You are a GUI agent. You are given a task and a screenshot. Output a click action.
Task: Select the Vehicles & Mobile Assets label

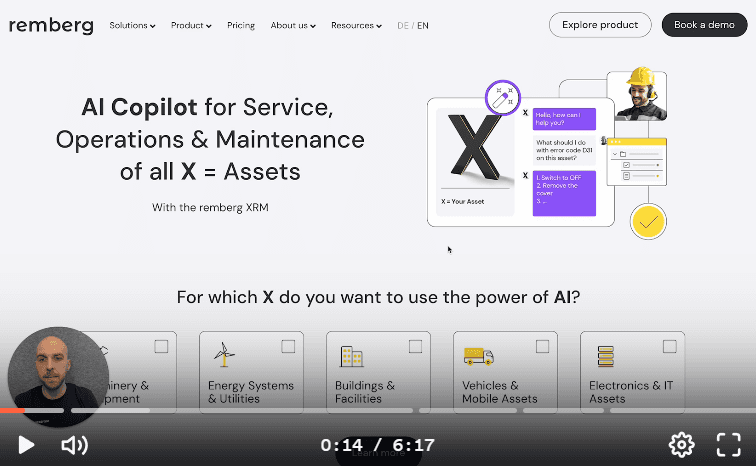click(x=500, y=392)
